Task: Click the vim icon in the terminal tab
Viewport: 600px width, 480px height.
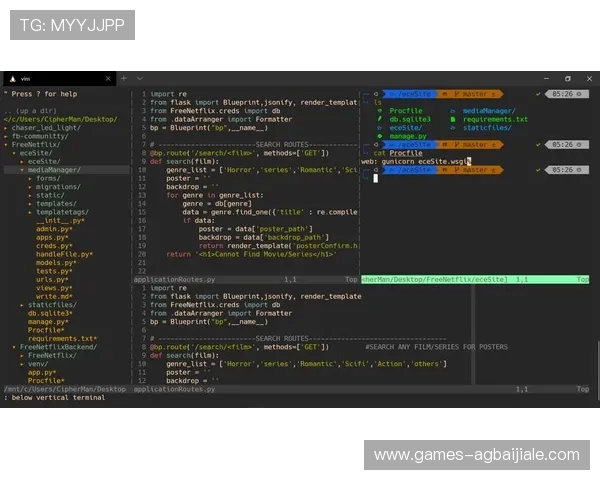Action: pos(12,77)
